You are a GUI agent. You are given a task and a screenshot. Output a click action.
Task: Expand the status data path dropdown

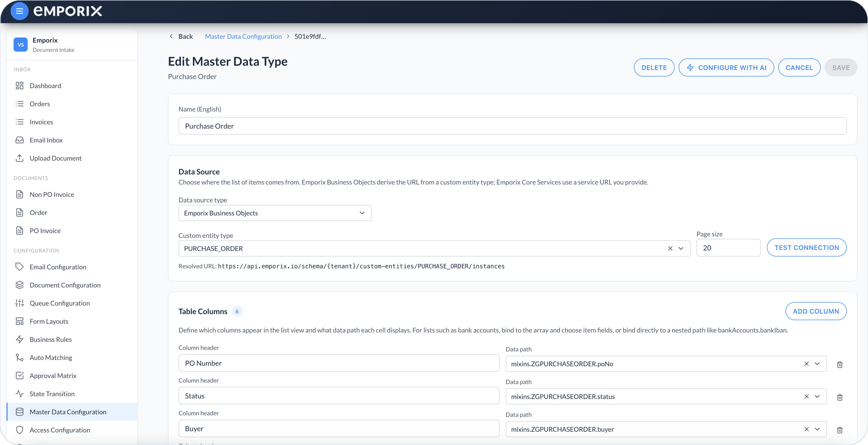[817, 396]
